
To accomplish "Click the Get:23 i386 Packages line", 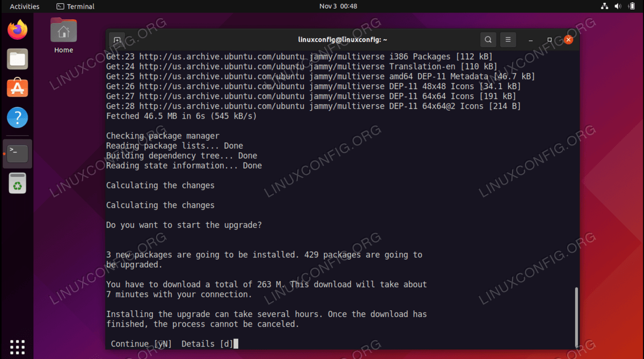I will [299, 56].
